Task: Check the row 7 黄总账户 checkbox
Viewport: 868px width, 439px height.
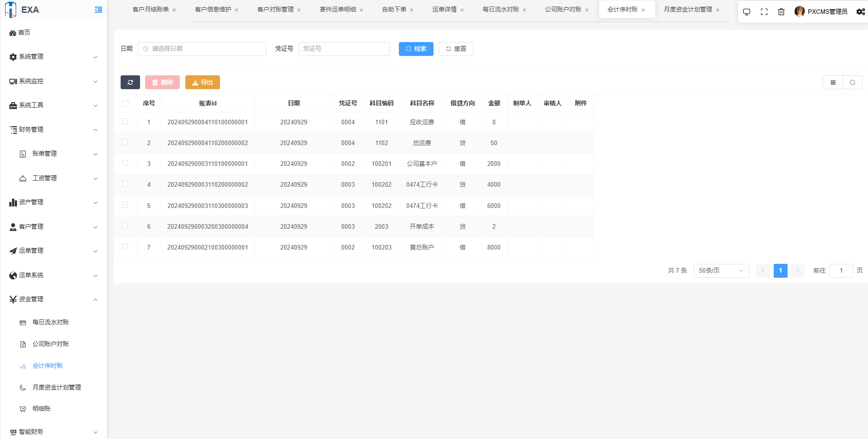Action: 125,246
